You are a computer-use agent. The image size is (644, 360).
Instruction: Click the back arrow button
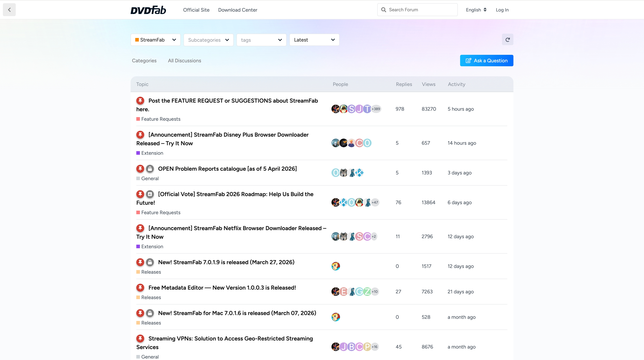(x=9, y=10)
